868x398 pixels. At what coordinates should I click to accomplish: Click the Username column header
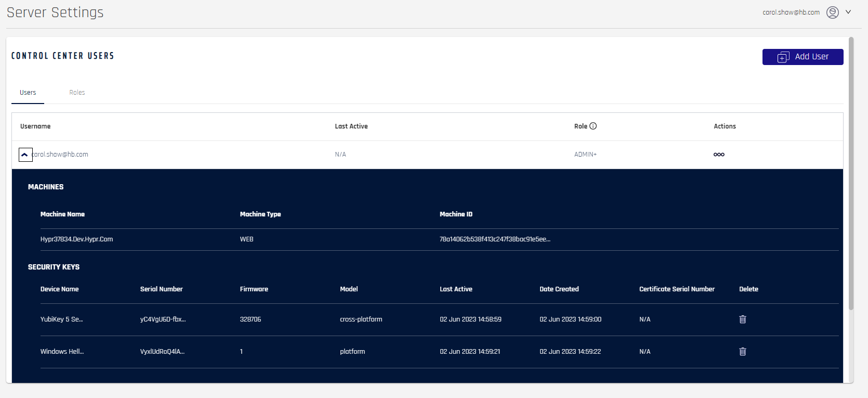pos(35,126)
